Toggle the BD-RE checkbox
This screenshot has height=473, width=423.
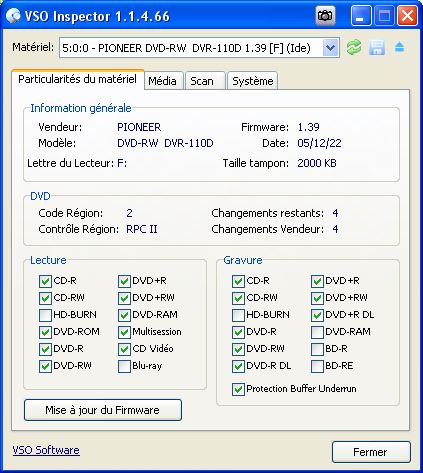click(x=317, y=366)
